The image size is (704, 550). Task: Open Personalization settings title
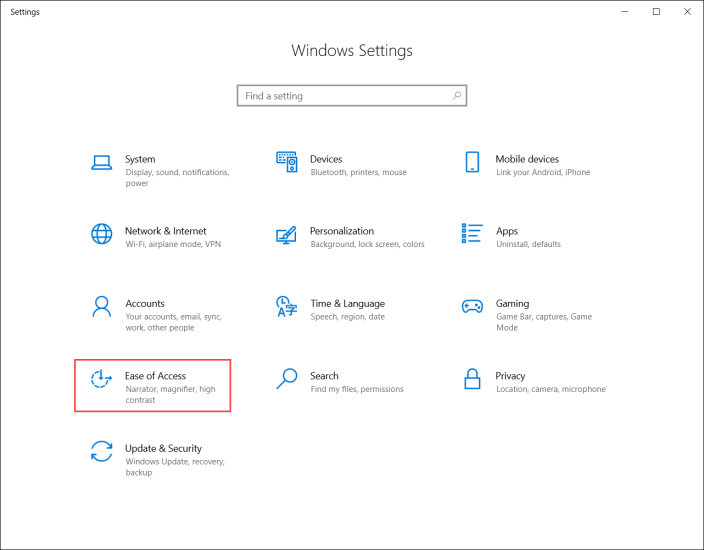[342, 231]
